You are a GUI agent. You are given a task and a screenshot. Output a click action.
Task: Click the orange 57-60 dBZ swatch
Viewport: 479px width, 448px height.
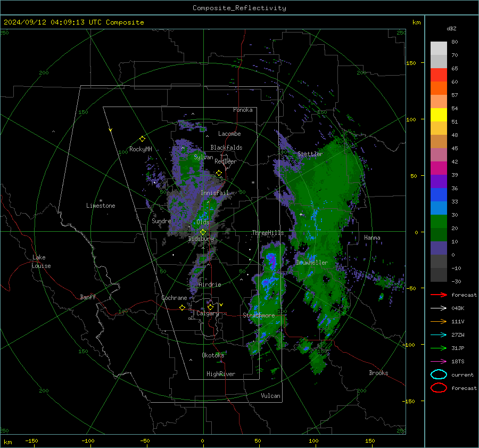coord(439,88)
